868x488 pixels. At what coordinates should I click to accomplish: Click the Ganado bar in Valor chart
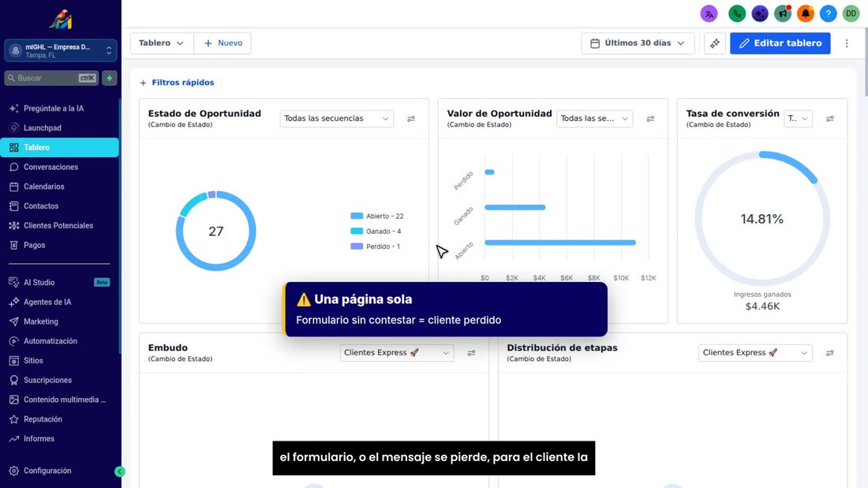(514, 208)
